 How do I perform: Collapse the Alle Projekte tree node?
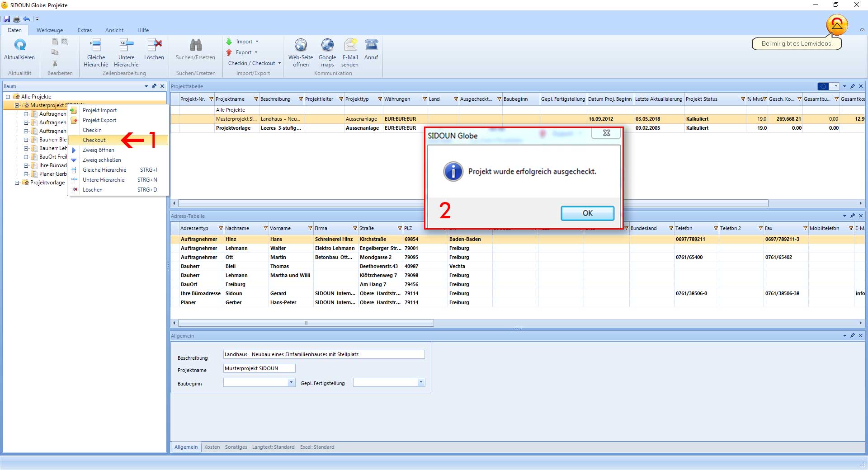click(8, 97)
